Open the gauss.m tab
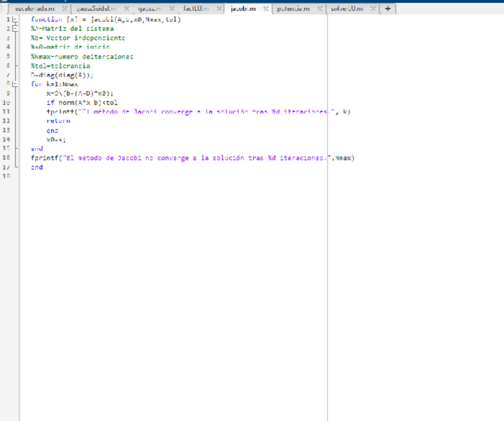This screenshot has height=421, width=504. click(149, 9)
